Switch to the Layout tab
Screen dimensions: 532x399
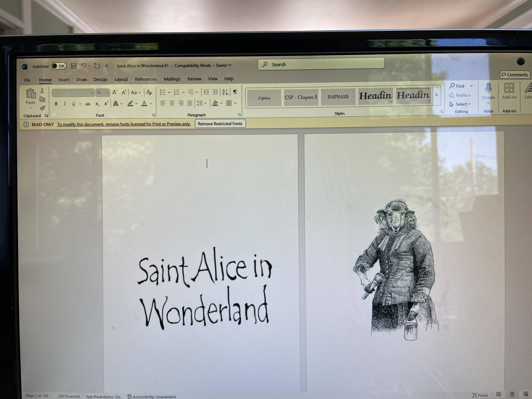121,79
